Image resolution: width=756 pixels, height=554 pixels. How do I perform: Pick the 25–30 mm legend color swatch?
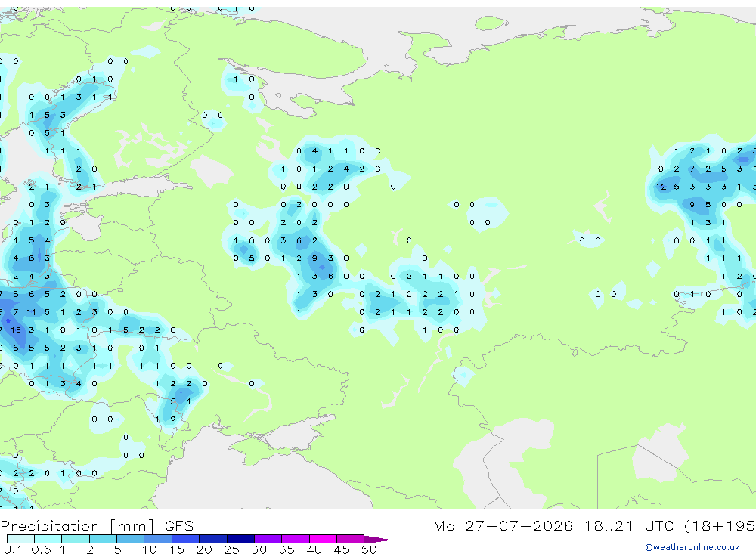(240, 539)
